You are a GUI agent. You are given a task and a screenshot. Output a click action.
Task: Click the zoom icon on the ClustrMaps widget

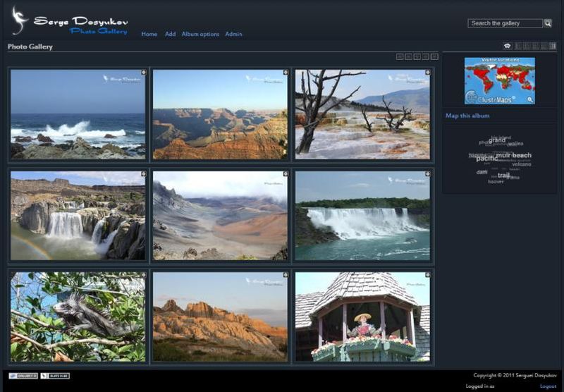(x=530, y=100)
